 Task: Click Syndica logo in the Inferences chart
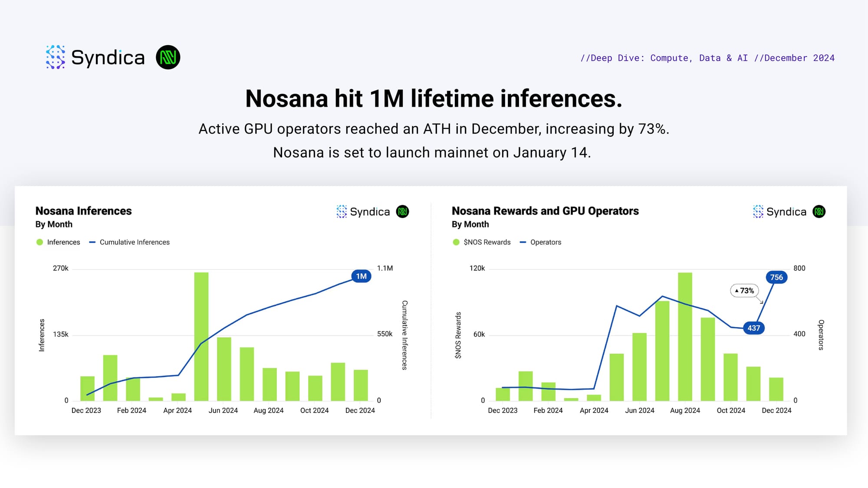[x=363, y=212]
